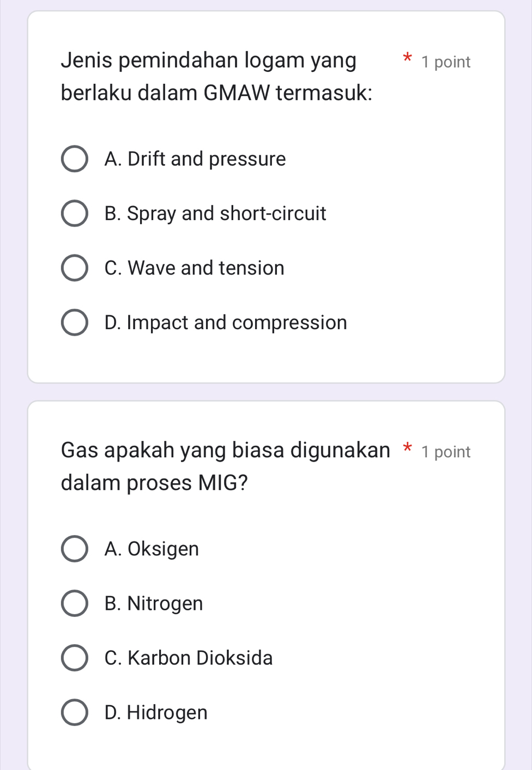The image size is (532, 770).
Task: Tick the Karbon Dioksida radio circle
Action: tap(74, 658)
